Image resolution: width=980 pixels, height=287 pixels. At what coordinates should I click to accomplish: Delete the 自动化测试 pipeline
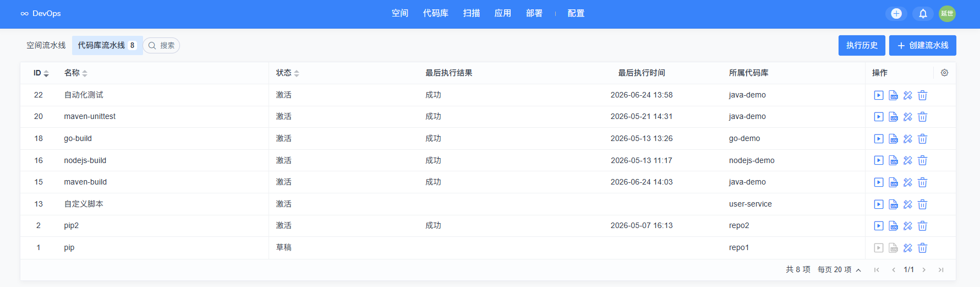(x=923, y=95)
